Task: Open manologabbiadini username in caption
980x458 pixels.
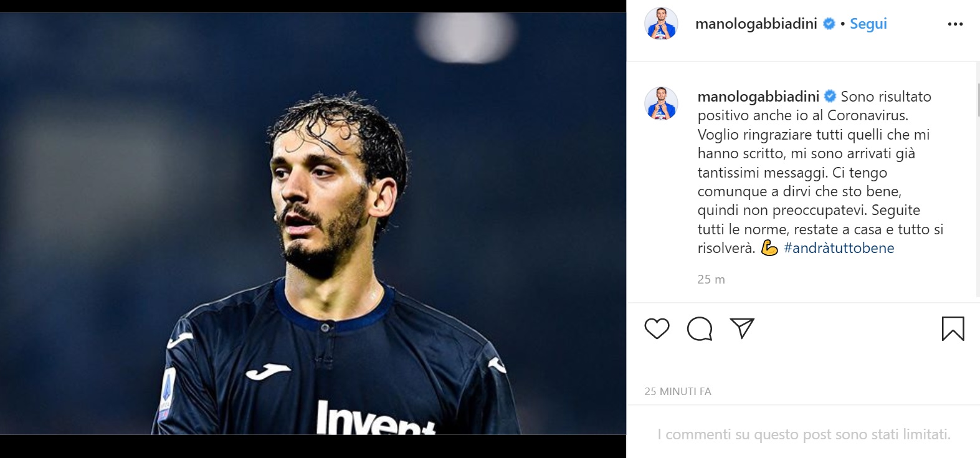Action: click(758, 97)
